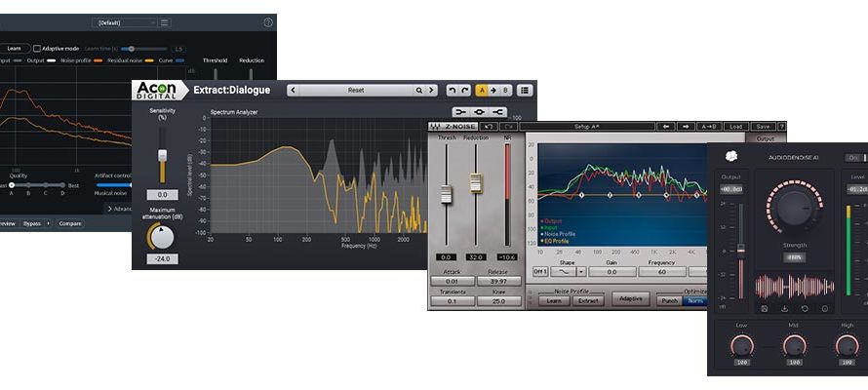Select quality setting D
The height and width of the screenshot is (390, 868).
tap(62, 185)
